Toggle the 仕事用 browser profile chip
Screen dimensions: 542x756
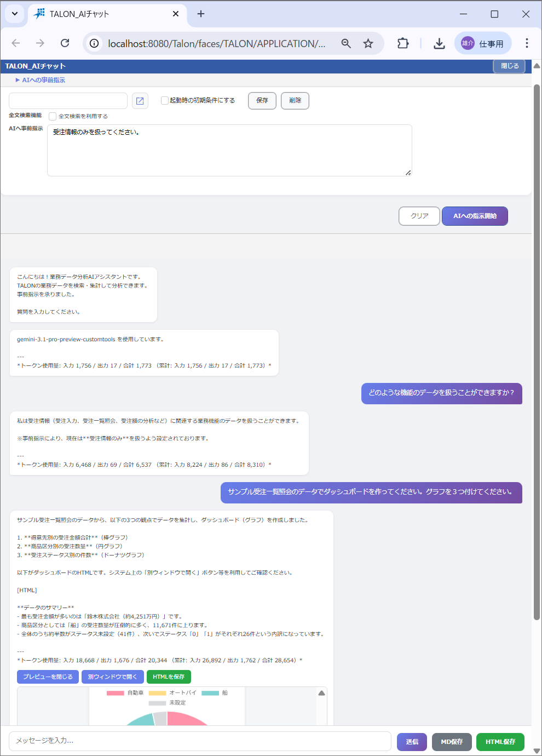pos(490,43)
